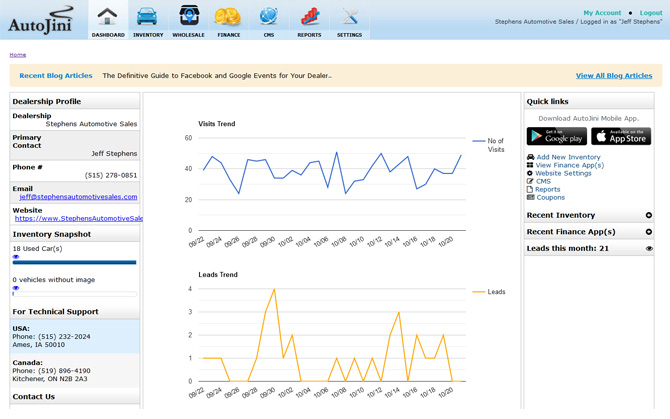Click the Inventory Snapshot header
Viewport: 670px width, 419px height.
[x=75, y=234]
